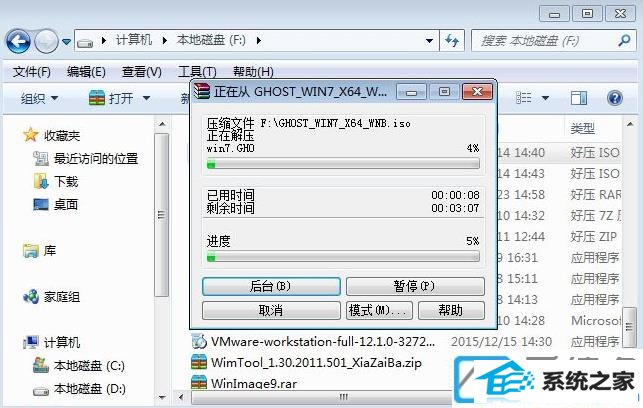Click the 后台(B) background button
This screenshot has width=643, height=408.
coord(271,286)
